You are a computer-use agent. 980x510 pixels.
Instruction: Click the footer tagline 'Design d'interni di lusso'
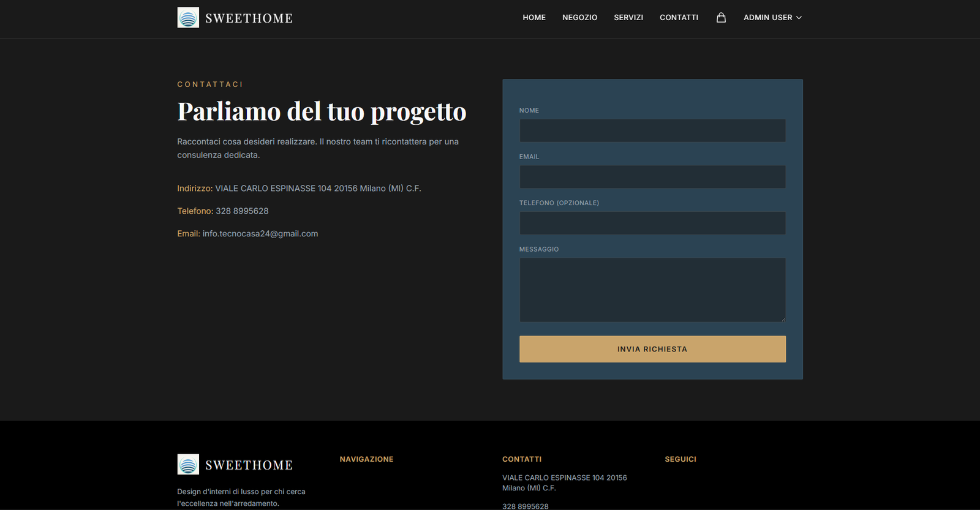click(x=241, y=498)
